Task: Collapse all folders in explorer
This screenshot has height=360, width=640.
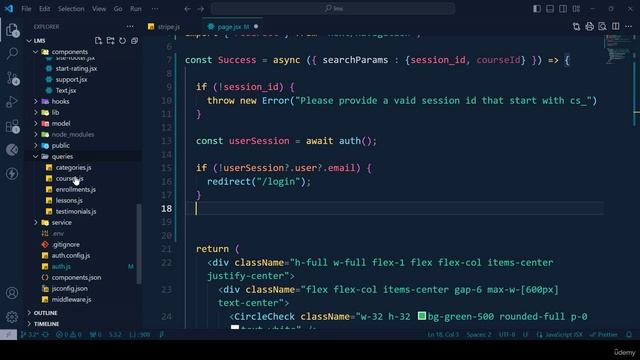Action: click(x=134, y=41)
